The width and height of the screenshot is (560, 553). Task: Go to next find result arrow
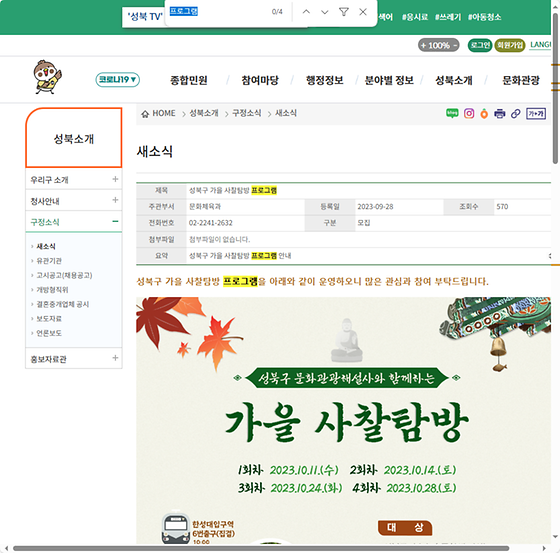point(325,12)
